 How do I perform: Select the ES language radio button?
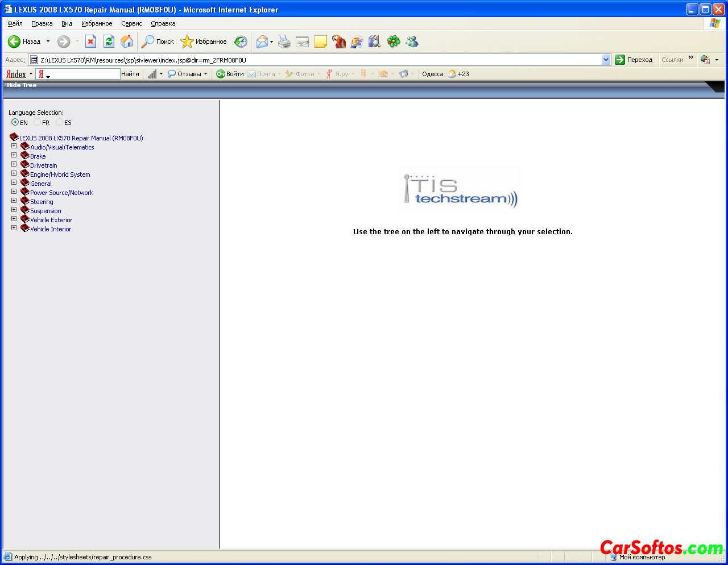tap(59, 122)
